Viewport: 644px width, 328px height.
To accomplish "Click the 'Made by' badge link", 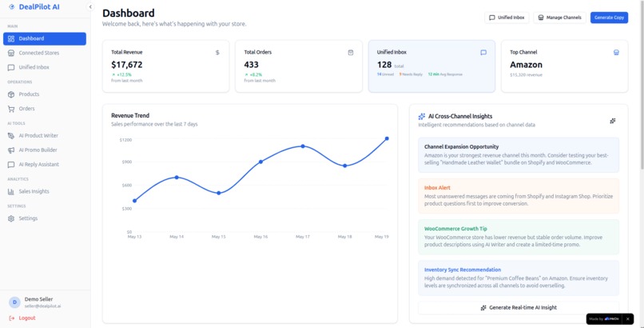I will point(604,319).
